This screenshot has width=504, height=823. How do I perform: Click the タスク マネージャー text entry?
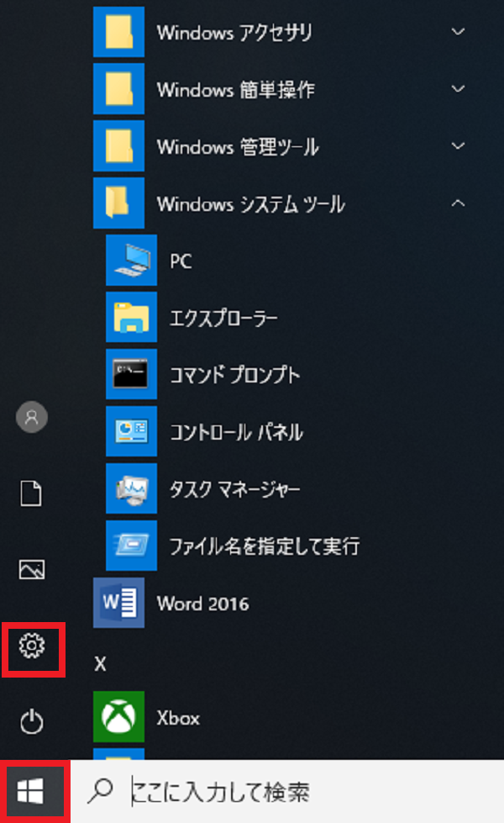[235, 490]
